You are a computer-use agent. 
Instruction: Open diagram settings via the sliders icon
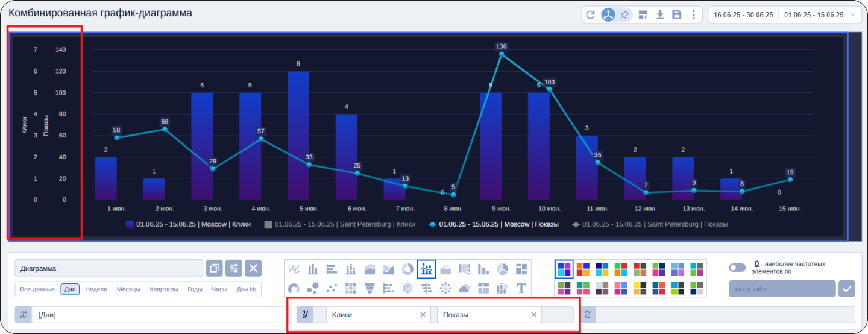point(234,268)
